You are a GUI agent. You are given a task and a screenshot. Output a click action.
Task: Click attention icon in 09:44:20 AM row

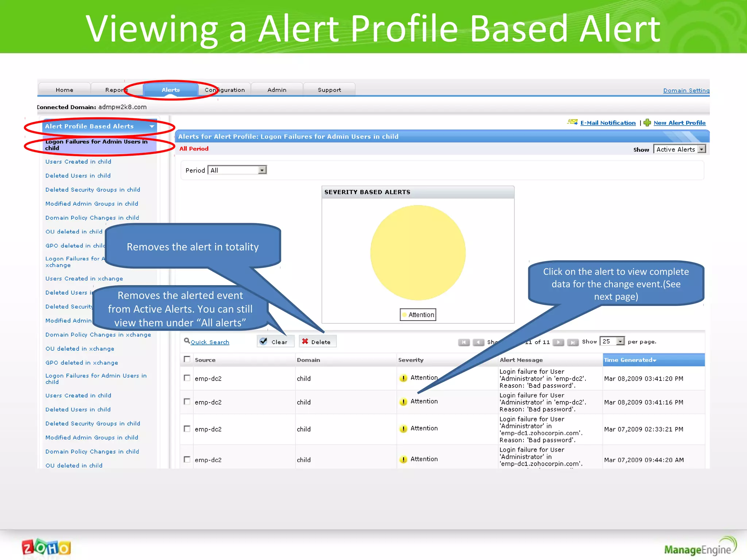pos(403,459)
